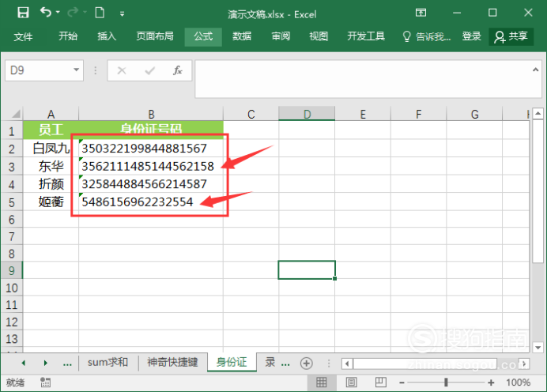Click the Name Box showing D9

coord(38,70)
